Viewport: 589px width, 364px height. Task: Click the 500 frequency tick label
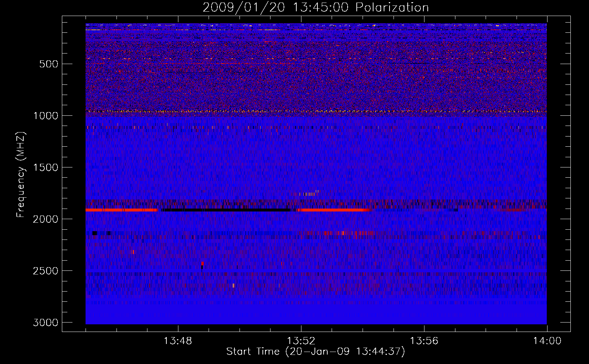[49, 64]
